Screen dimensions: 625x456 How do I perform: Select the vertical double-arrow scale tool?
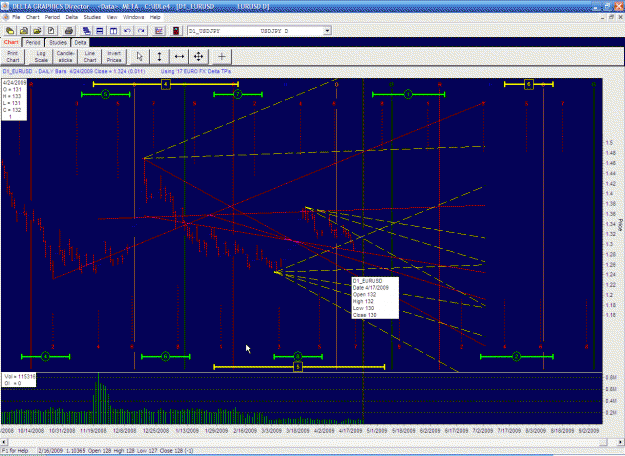[x=159, y=57]
